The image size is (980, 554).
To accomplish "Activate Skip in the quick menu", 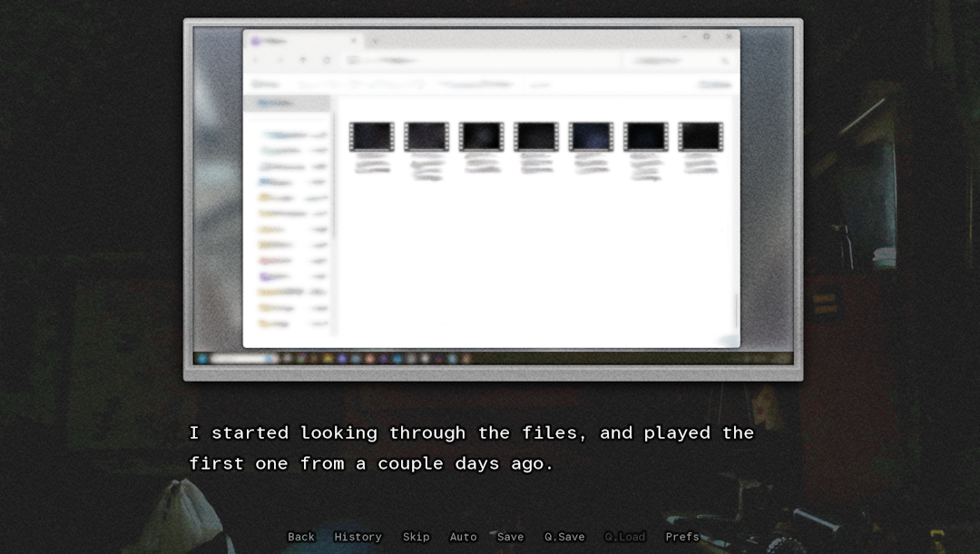I will (x=416, y=537).
